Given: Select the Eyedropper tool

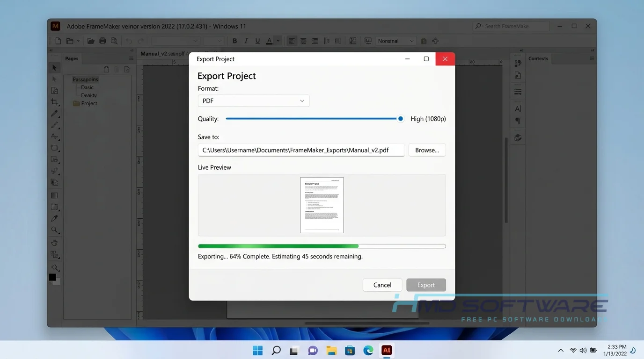Looking at the screenshot, I should (x=55, y=218).
